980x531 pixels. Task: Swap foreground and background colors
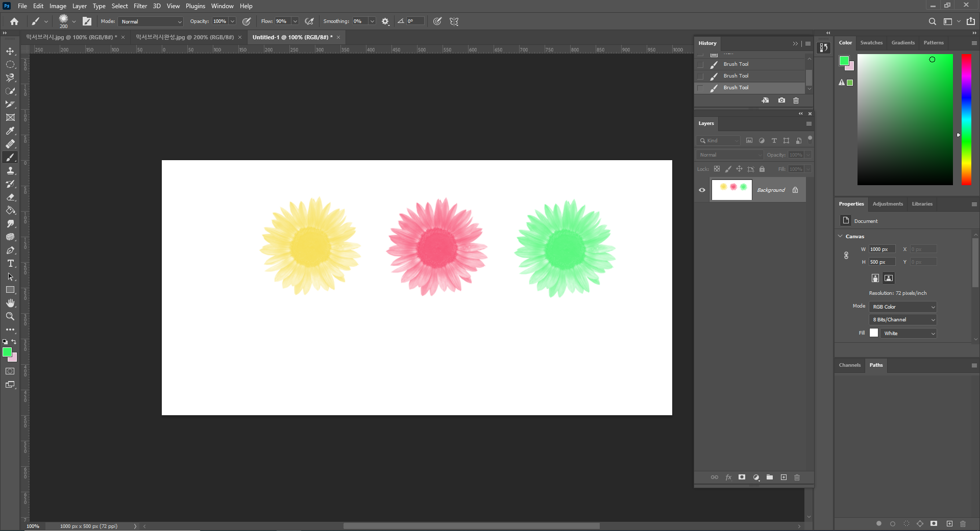tap(14, 342)
